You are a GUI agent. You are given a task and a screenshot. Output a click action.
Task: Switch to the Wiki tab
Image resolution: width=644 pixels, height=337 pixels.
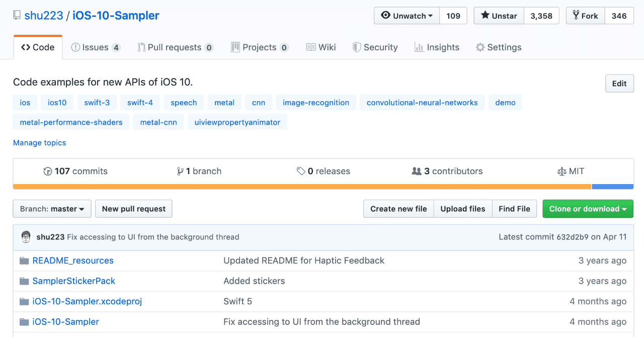321,47
